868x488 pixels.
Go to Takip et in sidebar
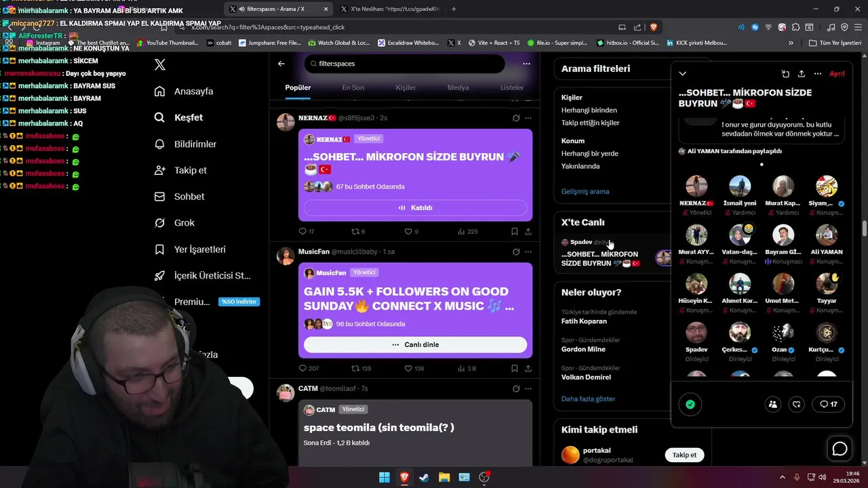[x=180, y=170]
